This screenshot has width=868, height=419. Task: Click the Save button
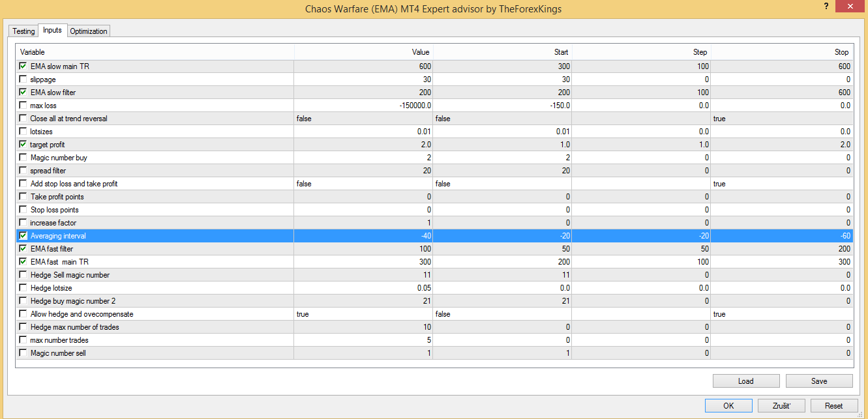point(819,381)
